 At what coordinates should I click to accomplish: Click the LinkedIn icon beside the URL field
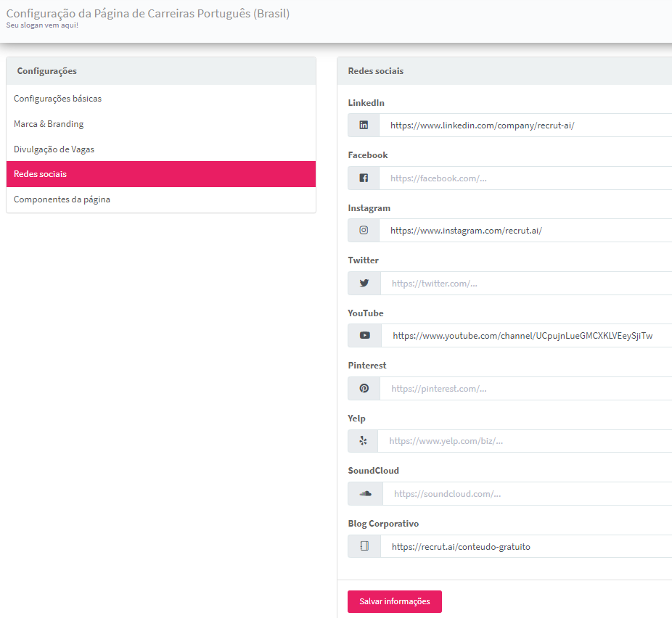point(364,125)
